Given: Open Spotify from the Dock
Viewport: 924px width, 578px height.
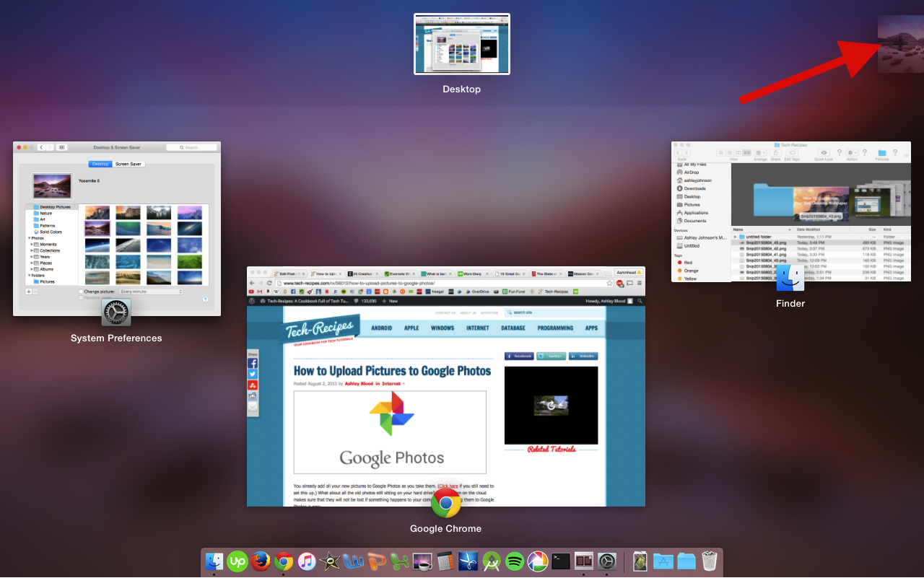Looking at the screenshot, I should [x=515, y=561].
